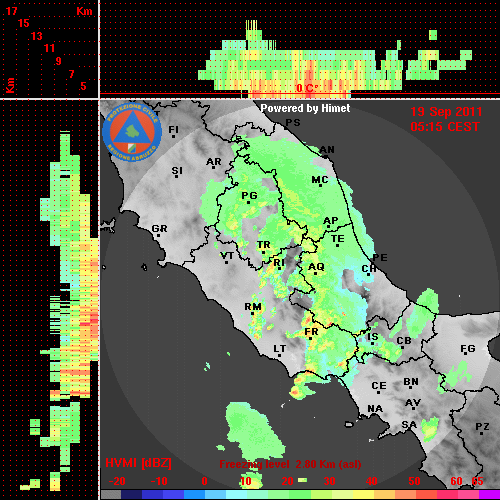Image resolution: width=500 pixels, height=500 pixels.
Task: Pick the dark navy swatch on color bar
Action: 132,495
